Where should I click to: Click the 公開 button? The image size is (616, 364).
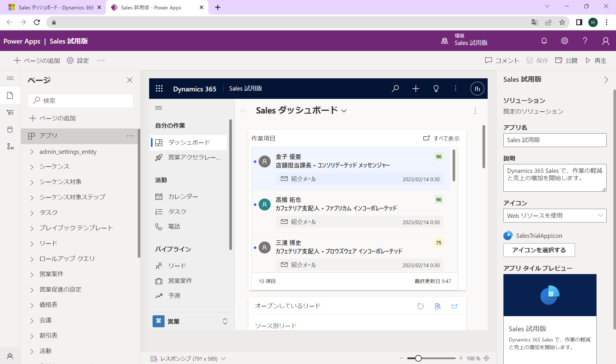(x=566, y=60)
